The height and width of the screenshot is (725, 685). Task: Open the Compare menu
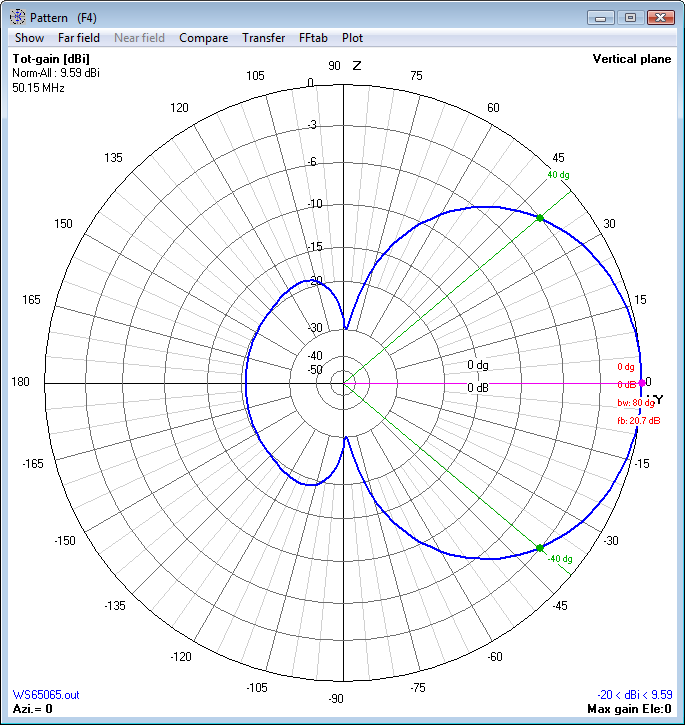pyautogui.click(x=204, y=38)
